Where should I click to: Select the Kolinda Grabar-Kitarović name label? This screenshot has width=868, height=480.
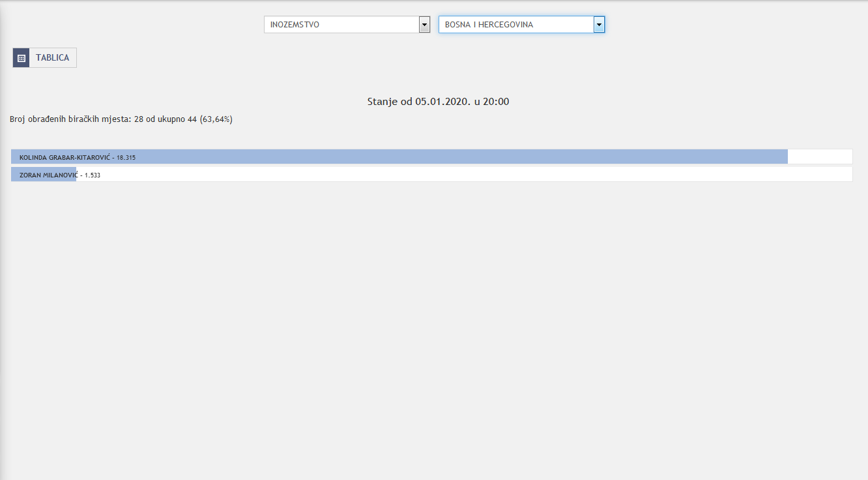(63, 158)
